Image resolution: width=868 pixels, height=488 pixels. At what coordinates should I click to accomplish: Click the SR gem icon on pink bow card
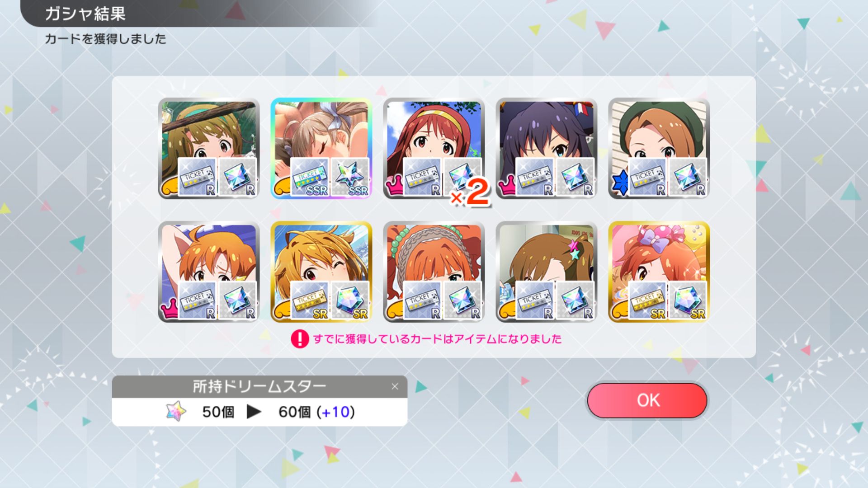click(688, 300)
